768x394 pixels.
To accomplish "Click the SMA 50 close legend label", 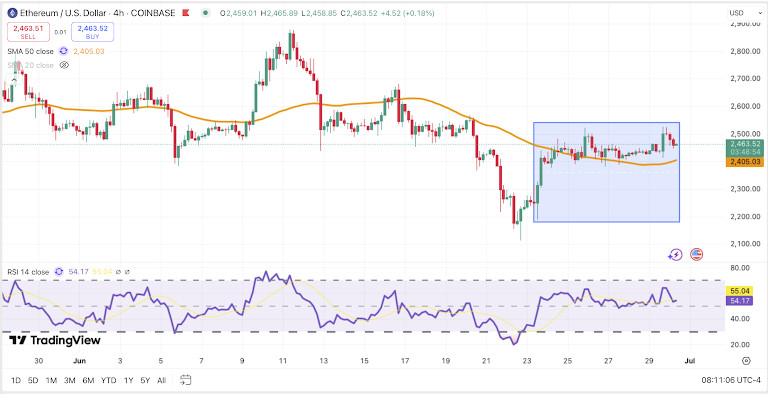I will (30, 51).
